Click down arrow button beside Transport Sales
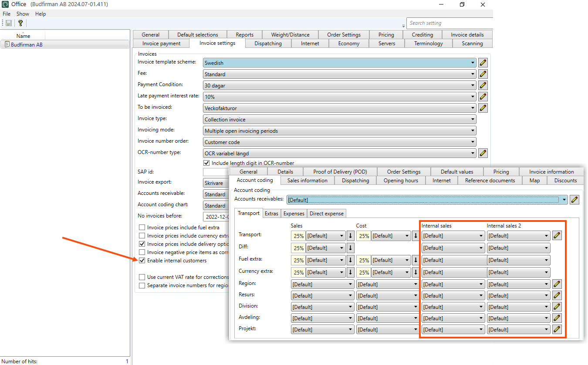 351,236
